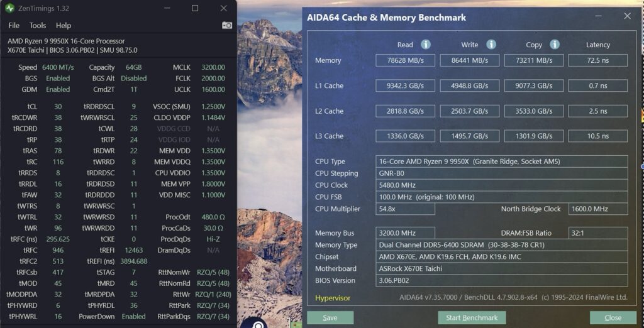Screen dimensions: 644x328
Task: Open the File menu in ZenTimings
Action: (14, 26)
